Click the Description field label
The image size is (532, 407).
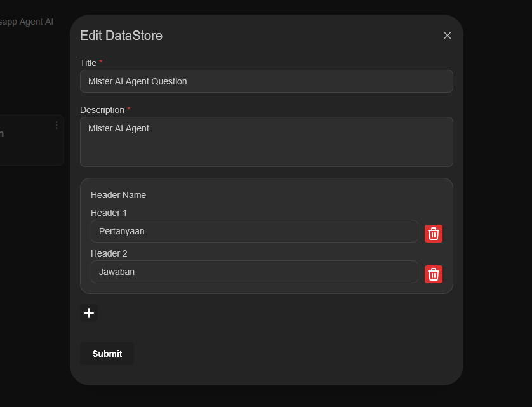(x=102, y=110)
